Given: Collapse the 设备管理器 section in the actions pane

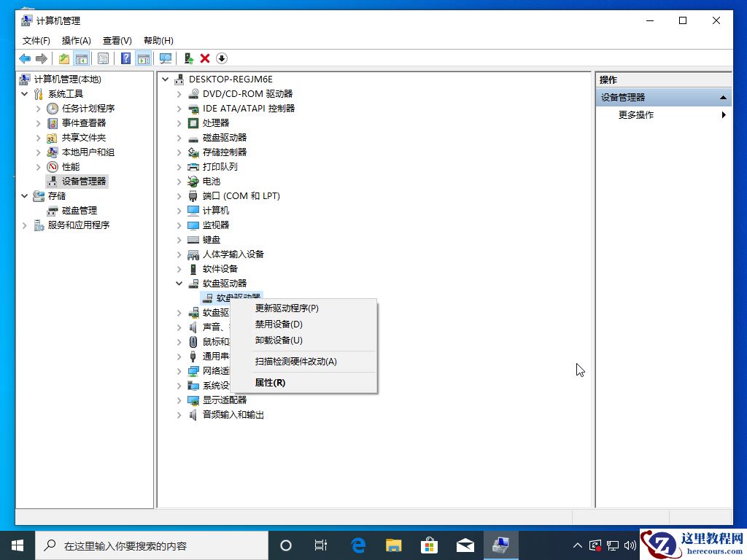Looking at the screenshot, I should [x=724, y=96].
